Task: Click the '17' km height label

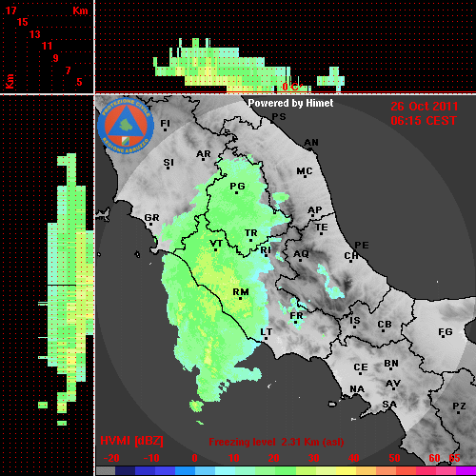Action: (10, 10)
